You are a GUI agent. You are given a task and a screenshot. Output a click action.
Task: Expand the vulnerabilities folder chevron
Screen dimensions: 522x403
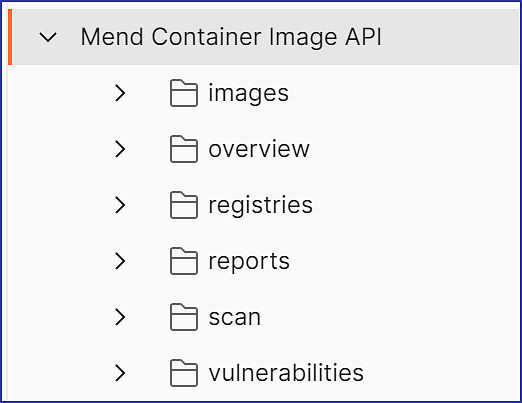click(x=120, y=373)
